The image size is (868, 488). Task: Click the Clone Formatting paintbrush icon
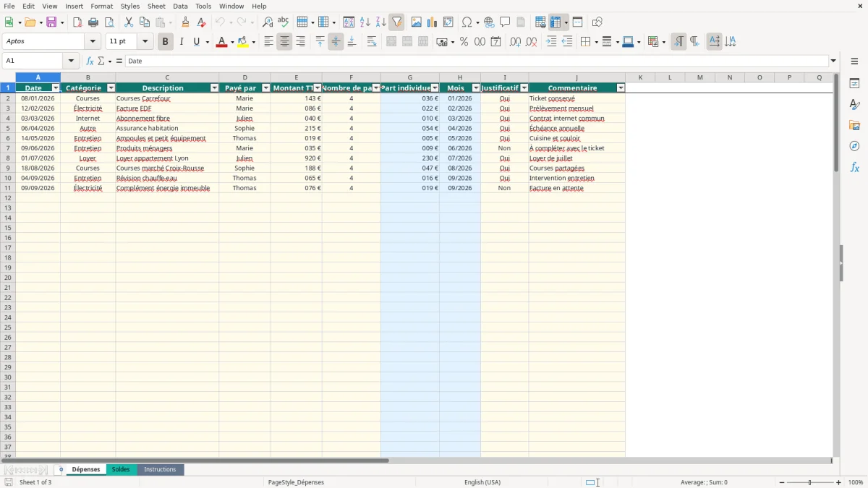(186, 22)
